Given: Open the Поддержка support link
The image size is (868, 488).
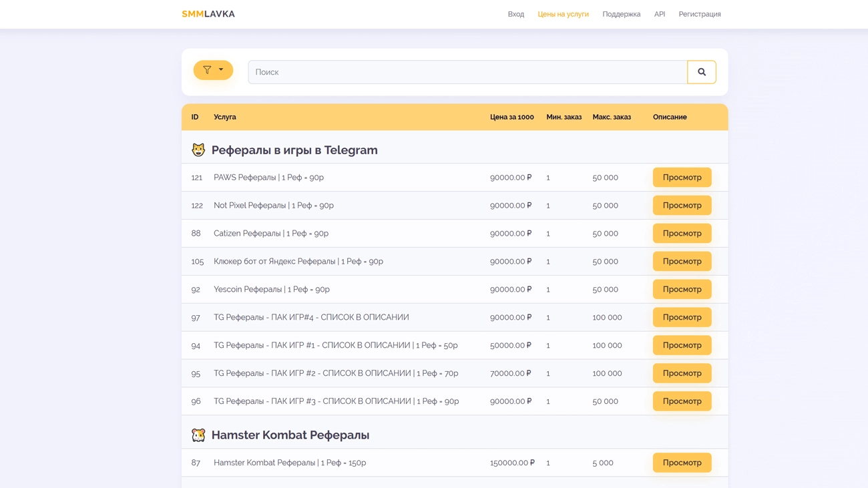Looking at the screenshot, I should tap(621, 14).
